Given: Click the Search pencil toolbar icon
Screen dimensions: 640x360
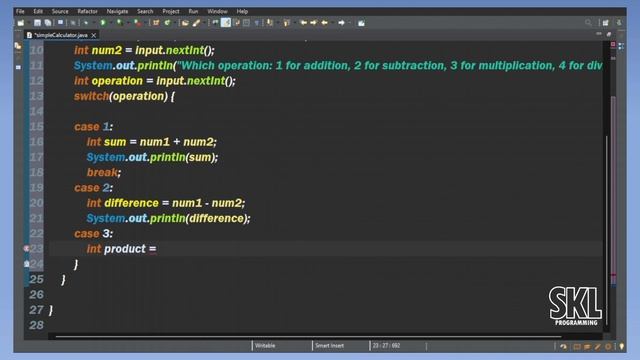Looking at the screenshot, I should pyautogui.click(x=196, y=23).
